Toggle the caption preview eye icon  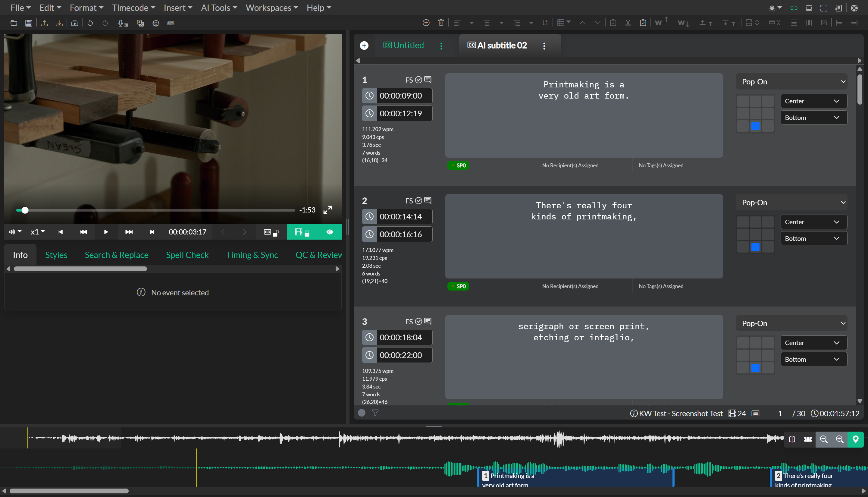(329, 232)
